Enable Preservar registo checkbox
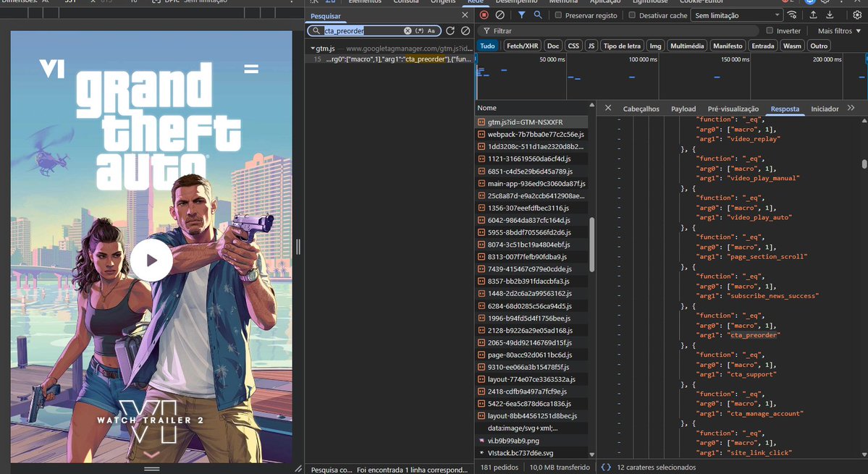Viewport: 868px width, 474px height. [x=558, y=15]
